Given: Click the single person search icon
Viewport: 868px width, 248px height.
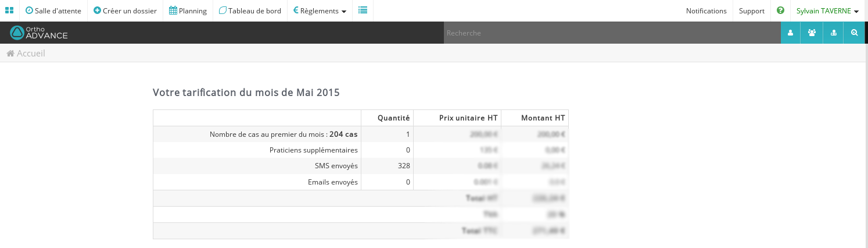Looking at the screenshot, I should [790, 33].
